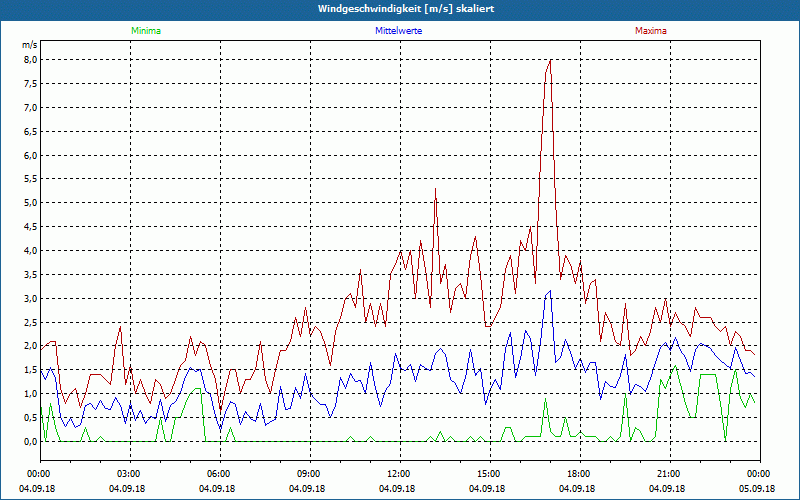Click the '09:00' time axis label
Viewport: 800px width, 500px height.
[x=309, y=474]
